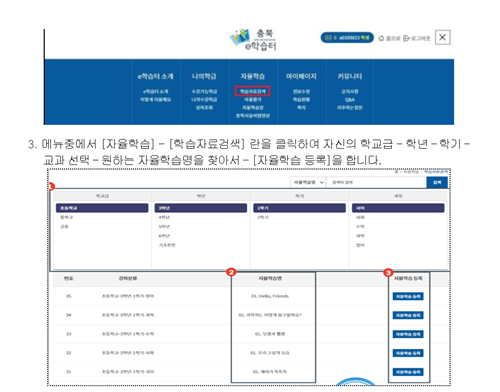The height and width of the screenshot is (392, 500).
Task: Select 3학년 in the grade list
Action: coord(201,208)
